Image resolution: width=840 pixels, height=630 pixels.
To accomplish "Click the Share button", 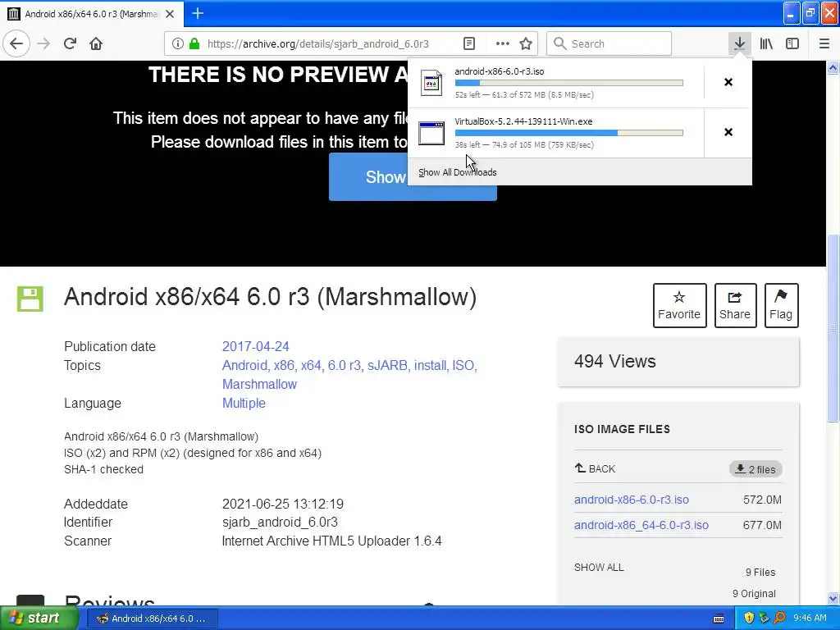I will click(735, 305).
